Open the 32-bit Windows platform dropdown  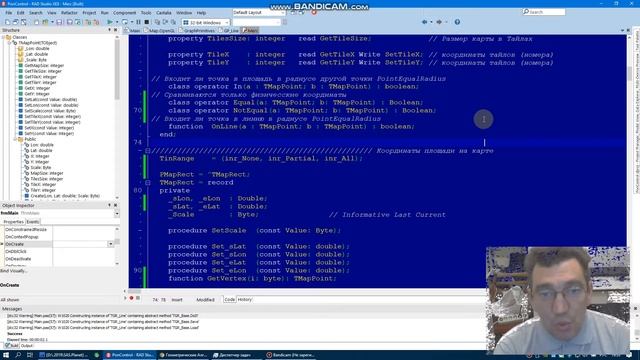coord(227,22)
